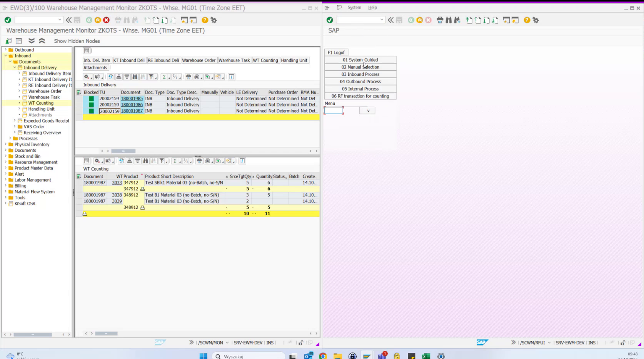Click the F1 Logof button
Screen dimensions: 644x359
[336, 52]
